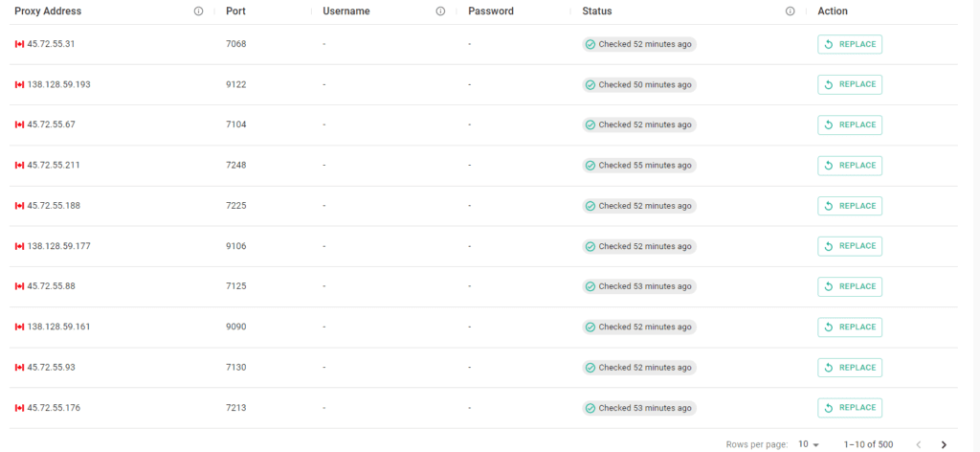
Task: Click status chip for port 7068 row
Action: click(x=638, y=44)
